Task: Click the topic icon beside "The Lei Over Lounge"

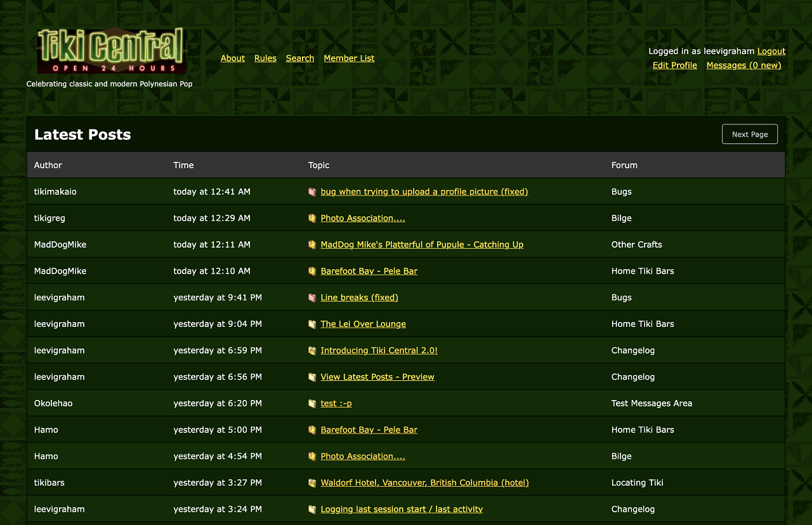Action: tap(312, 324)
